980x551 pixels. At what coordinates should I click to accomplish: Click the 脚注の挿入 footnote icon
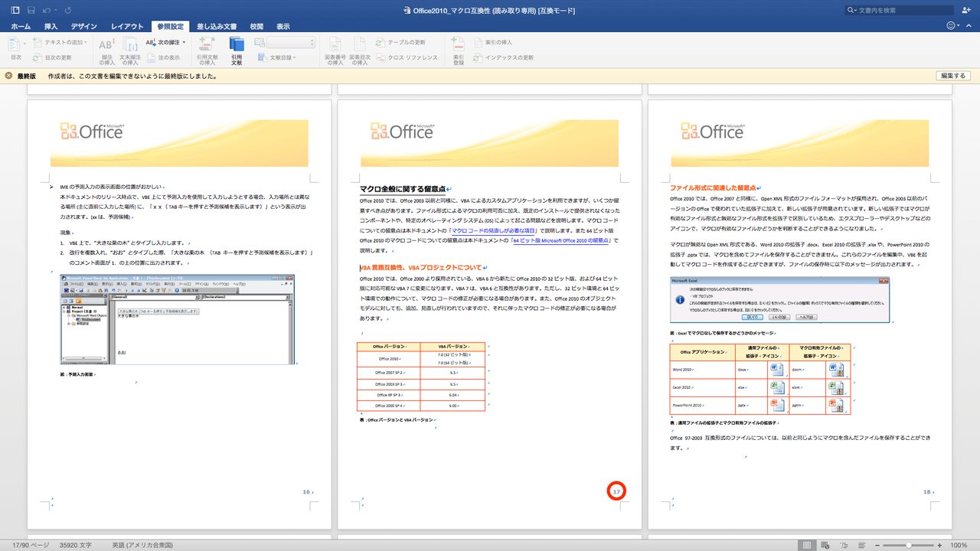tap(106, 44)
